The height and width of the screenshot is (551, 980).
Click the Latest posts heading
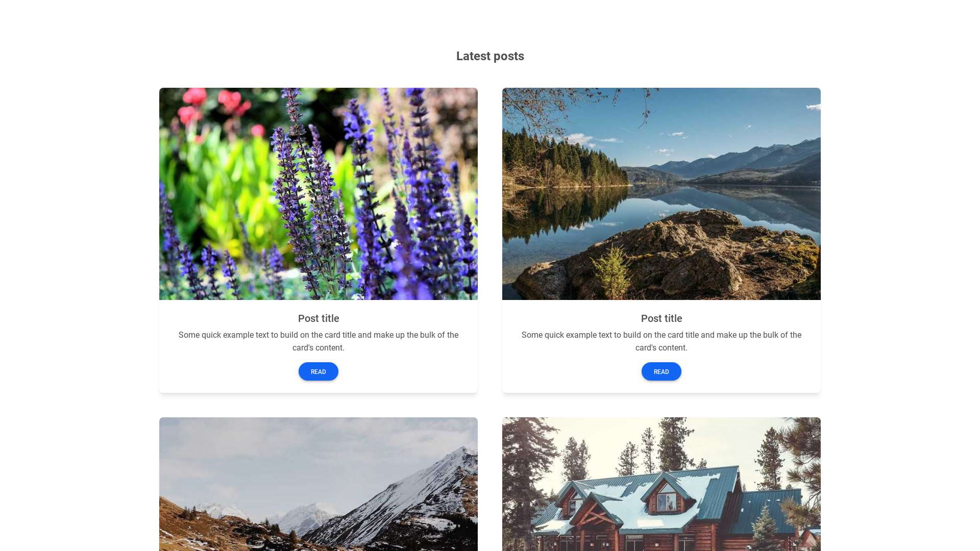(x=490, y=56)
